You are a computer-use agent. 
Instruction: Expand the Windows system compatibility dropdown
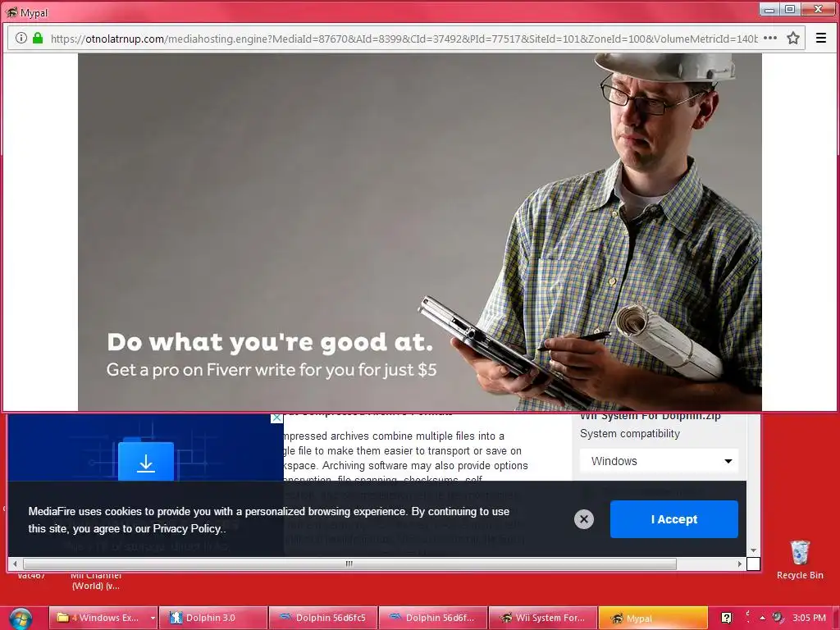[x=660, y=461]
